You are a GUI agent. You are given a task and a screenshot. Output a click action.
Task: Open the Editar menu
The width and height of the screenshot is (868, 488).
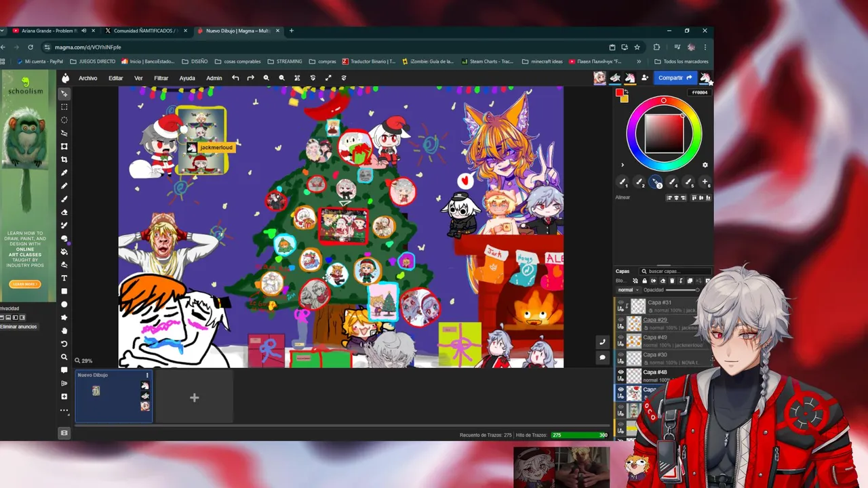pyautogui.click(x=116, y=78)
